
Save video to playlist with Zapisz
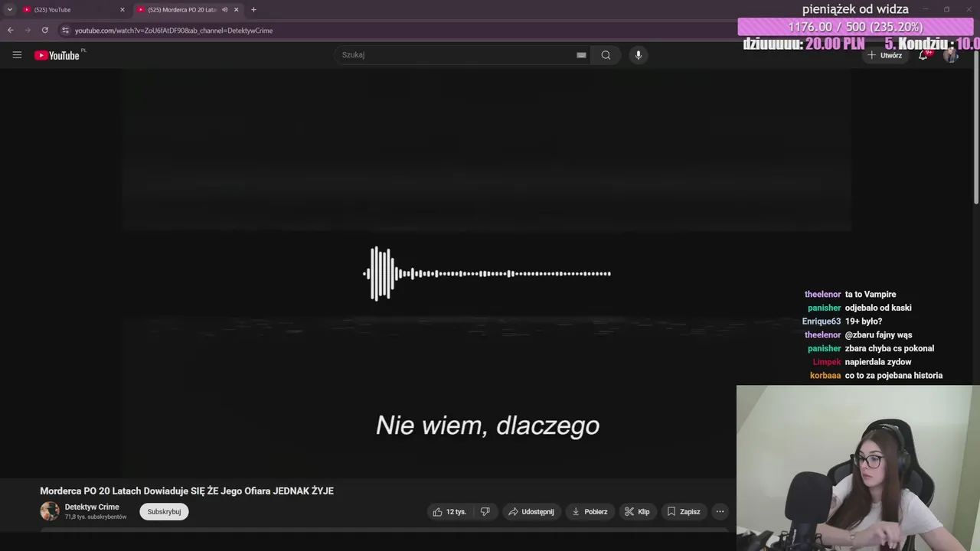(684, 512)
